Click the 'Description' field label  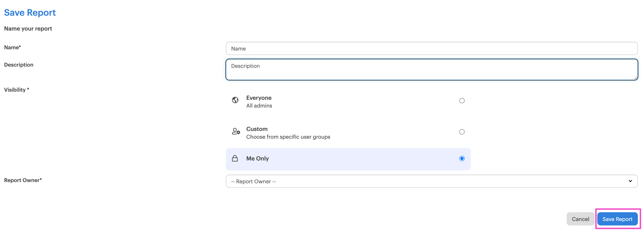(19, 65)
